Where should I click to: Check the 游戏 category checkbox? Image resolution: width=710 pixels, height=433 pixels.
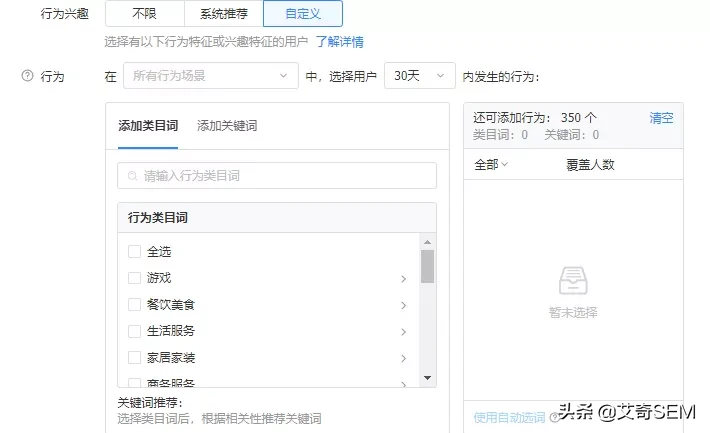(134, 278)
